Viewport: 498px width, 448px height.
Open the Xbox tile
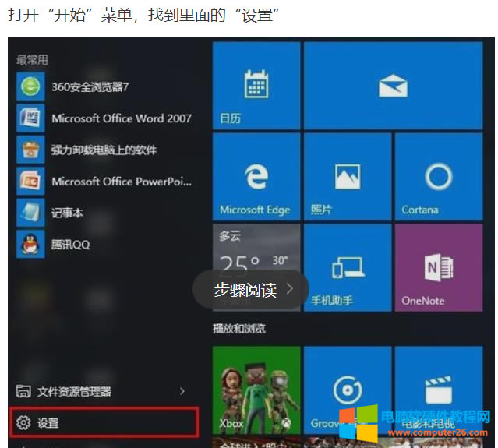click(x=256, y=390)
